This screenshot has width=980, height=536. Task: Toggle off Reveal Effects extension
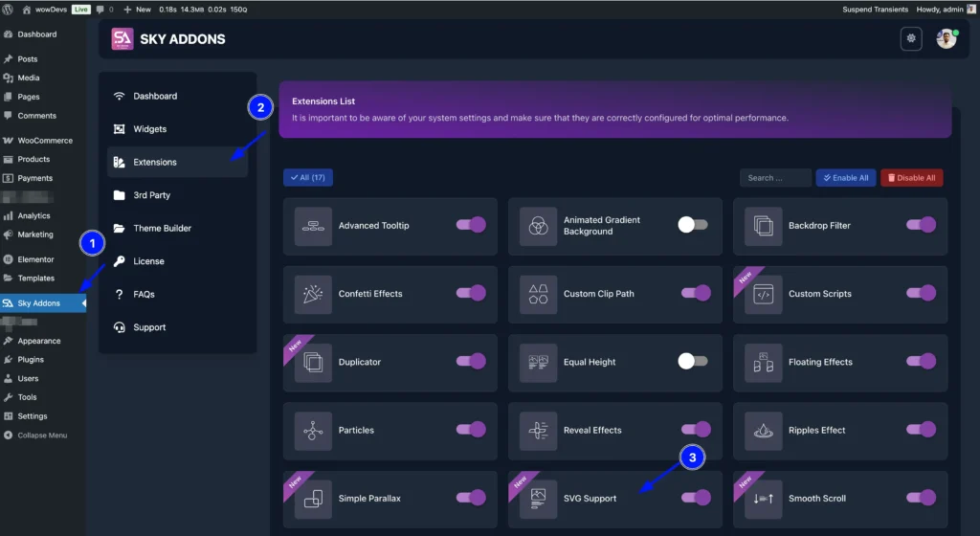[x=697, y=429]
